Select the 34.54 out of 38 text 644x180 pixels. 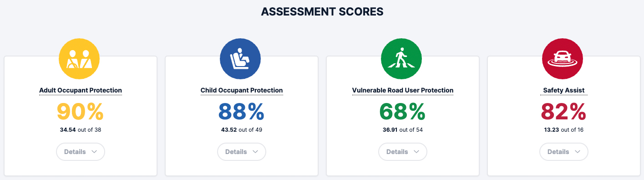click(x=81, y=130)
